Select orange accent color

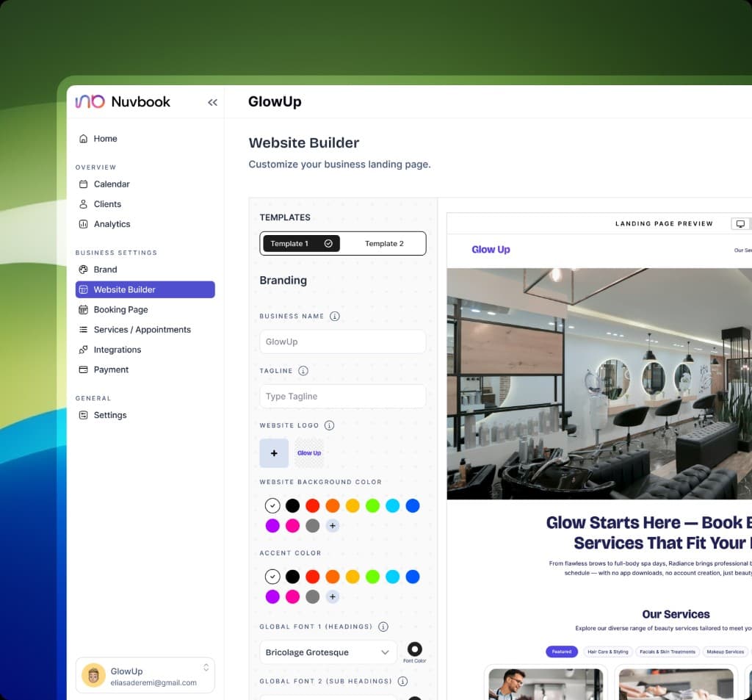pos(333,577)
